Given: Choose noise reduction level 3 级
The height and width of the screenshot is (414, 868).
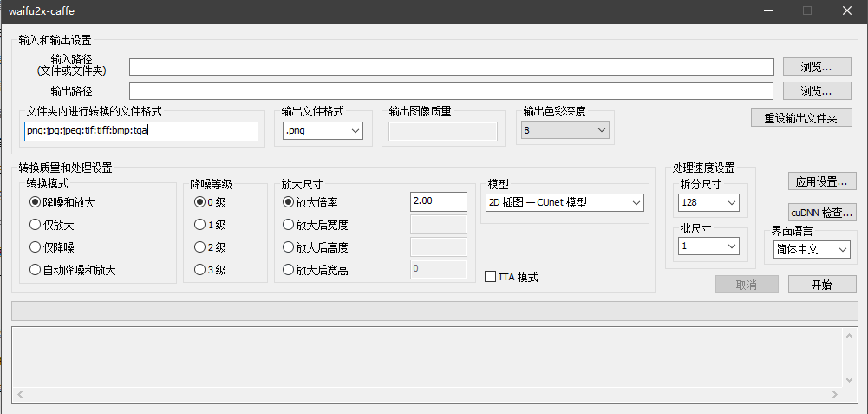Looking at the screenshot, I should (210, 270).
